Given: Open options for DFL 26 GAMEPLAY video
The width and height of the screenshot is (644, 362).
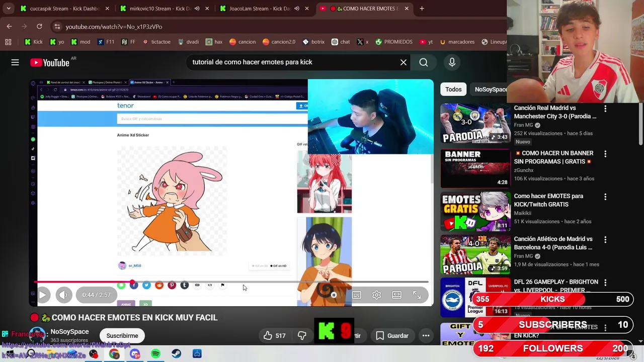Looking at the screenshot, I should tap(605, 283).
